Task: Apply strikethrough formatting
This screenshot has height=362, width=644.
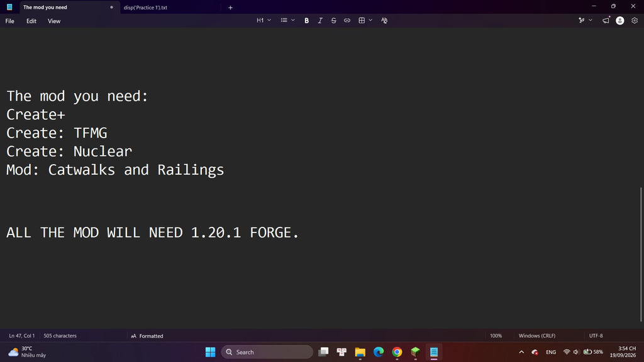Action: (x=333, y=21)
